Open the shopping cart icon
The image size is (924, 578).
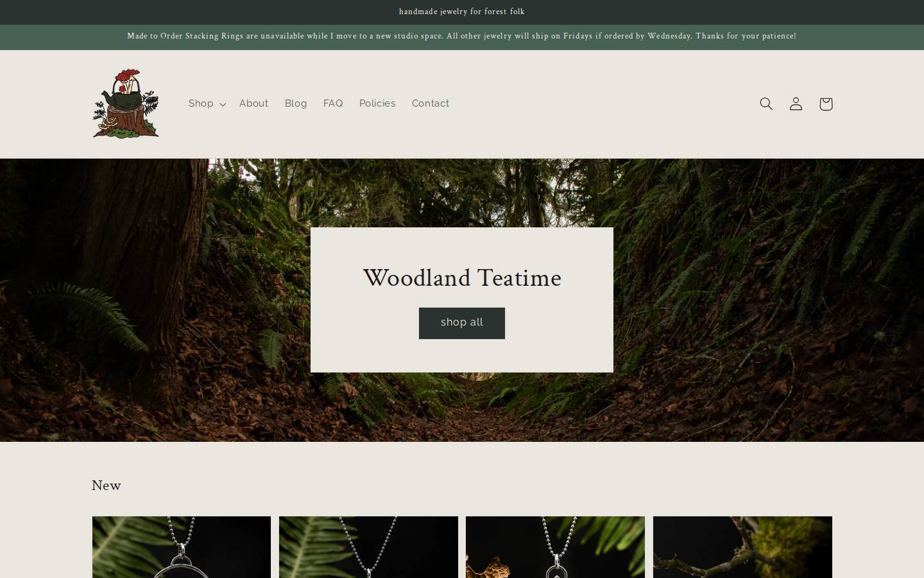pyautogui.click(x=826, y=103)
